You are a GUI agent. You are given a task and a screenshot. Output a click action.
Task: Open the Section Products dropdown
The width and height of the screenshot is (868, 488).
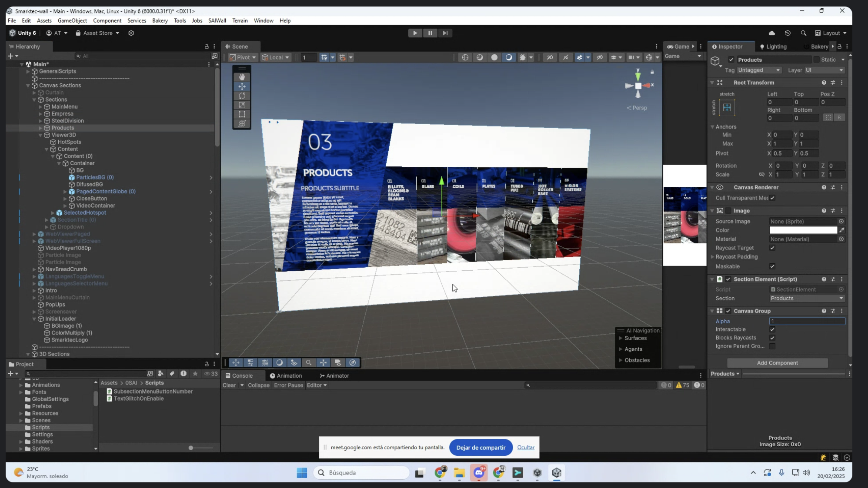(807, 299)
